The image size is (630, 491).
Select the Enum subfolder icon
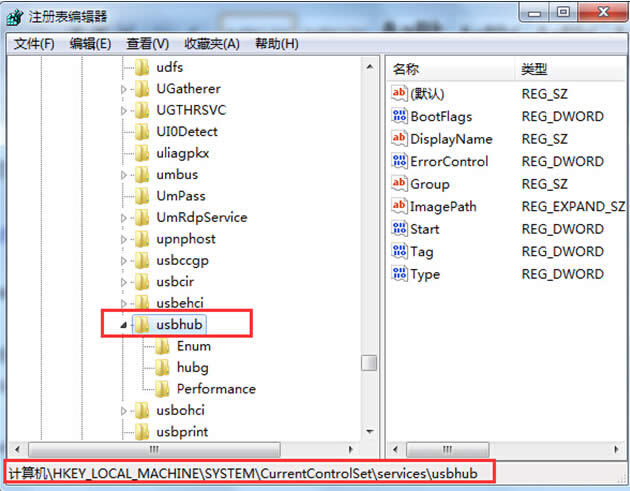(162, 346)
